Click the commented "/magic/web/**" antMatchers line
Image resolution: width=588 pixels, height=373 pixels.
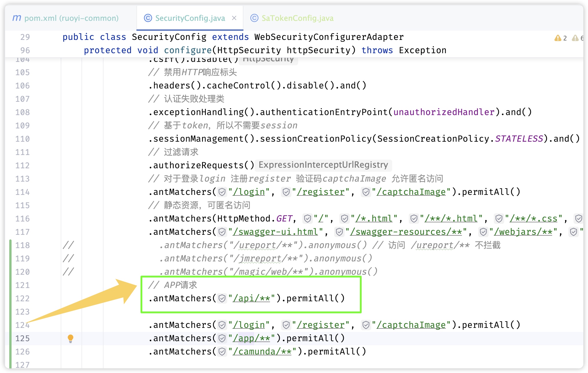tap(268, 272)
